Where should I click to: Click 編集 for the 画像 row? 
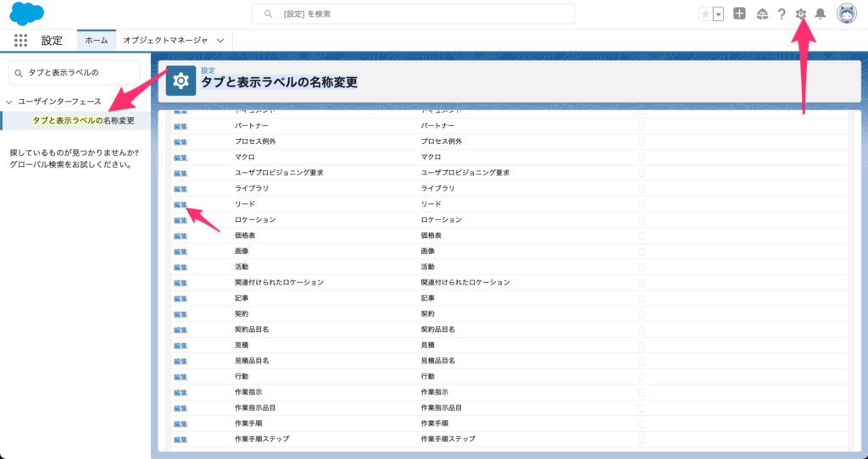tap(181, 252)
